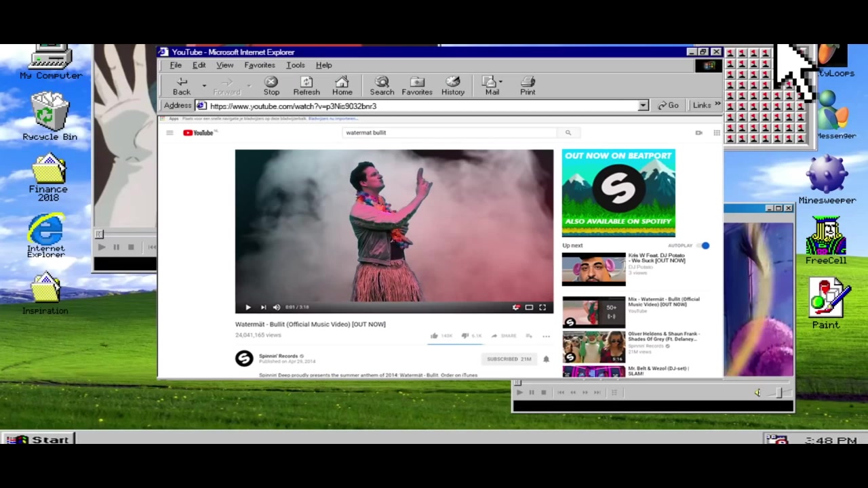Like the video with thumbs up
The height and width of the screenshot is (488, 868).
coord(434,335)
